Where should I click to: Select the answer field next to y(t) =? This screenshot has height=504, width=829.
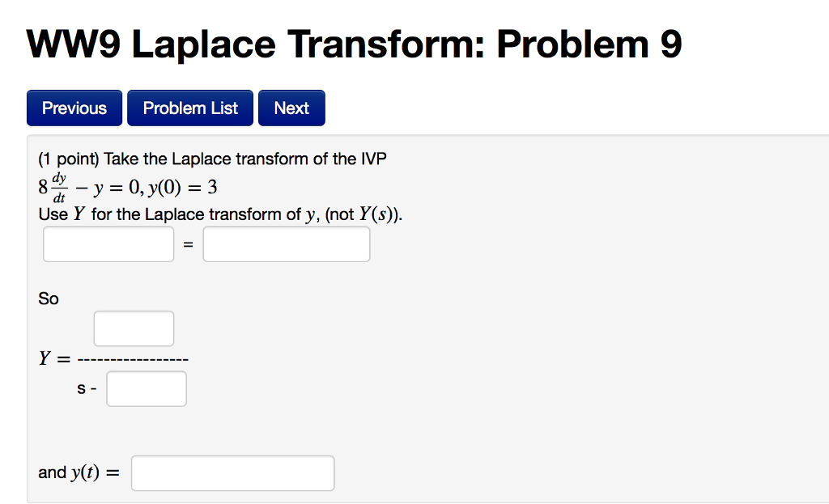pos(232,472)
